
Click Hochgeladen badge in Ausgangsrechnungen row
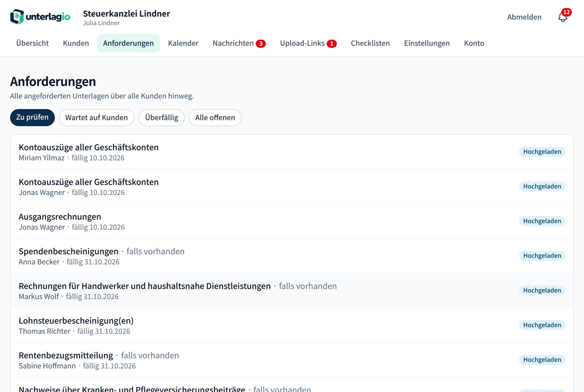(x=542, y=221)
